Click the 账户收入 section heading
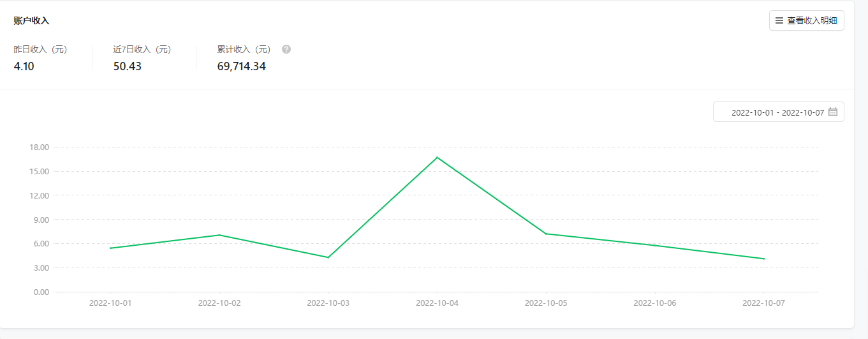Image resolution: width=868 pixels, height=339 pixels. pyautogui.click(x=31, y=20)
